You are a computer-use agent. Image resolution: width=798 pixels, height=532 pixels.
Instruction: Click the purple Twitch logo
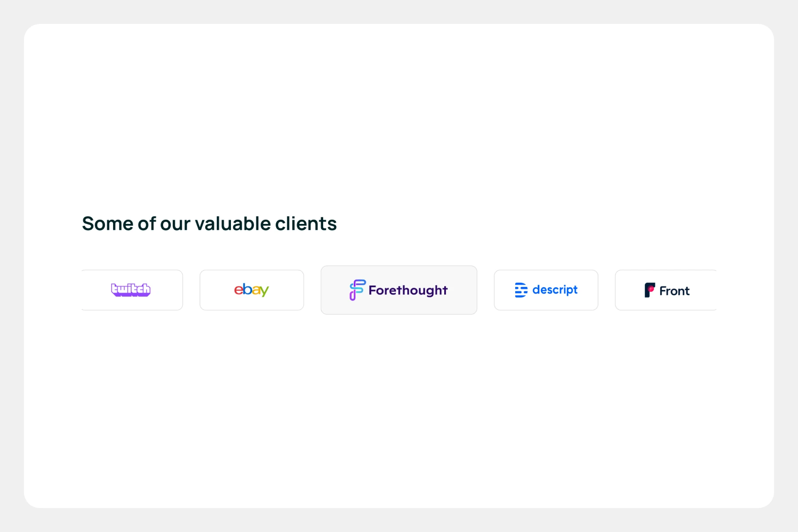click(131, 290)
